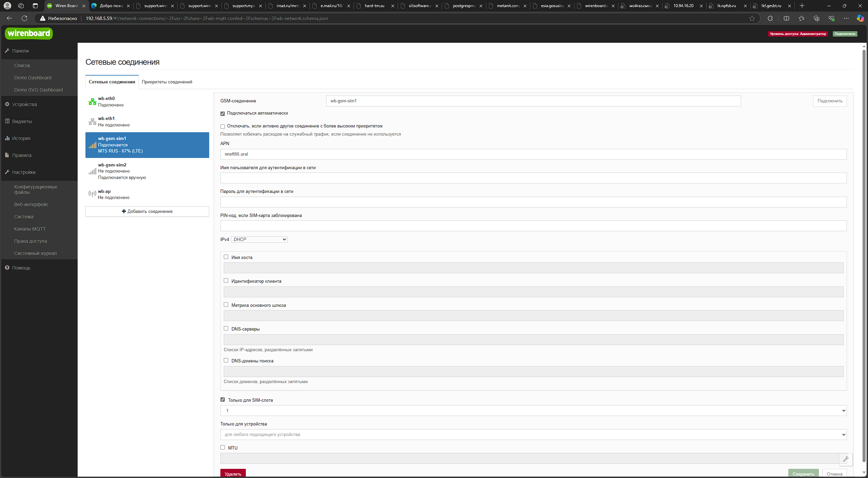Open the IPv4 DHCP dropdown
Viewport: 868px width, 478px height.
point(259,239)
